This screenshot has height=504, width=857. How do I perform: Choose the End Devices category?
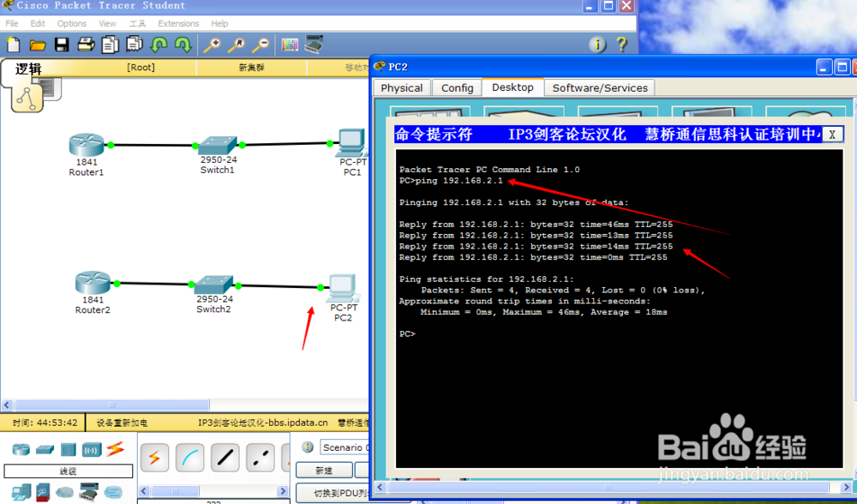(x=21, y=492)
